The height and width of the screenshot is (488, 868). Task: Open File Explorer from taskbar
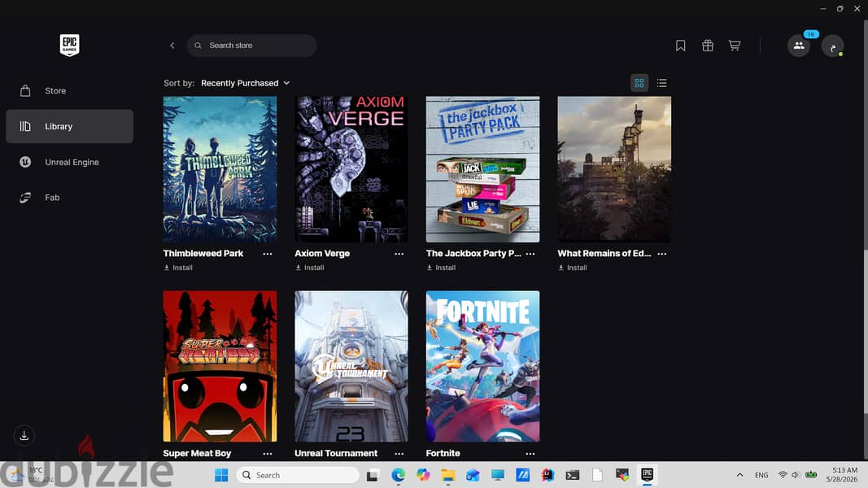pos(448,475)
